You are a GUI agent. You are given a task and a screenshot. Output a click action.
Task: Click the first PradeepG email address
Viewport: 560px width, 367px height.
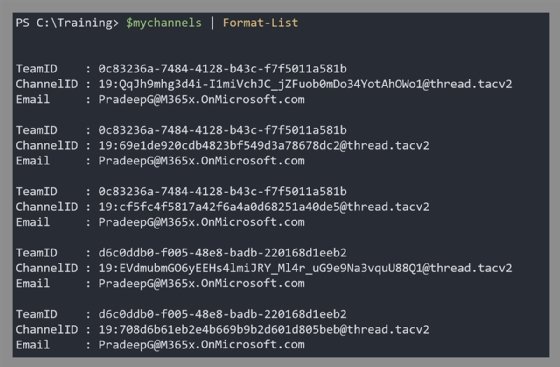pyautogui.click(x=201, y=99)
